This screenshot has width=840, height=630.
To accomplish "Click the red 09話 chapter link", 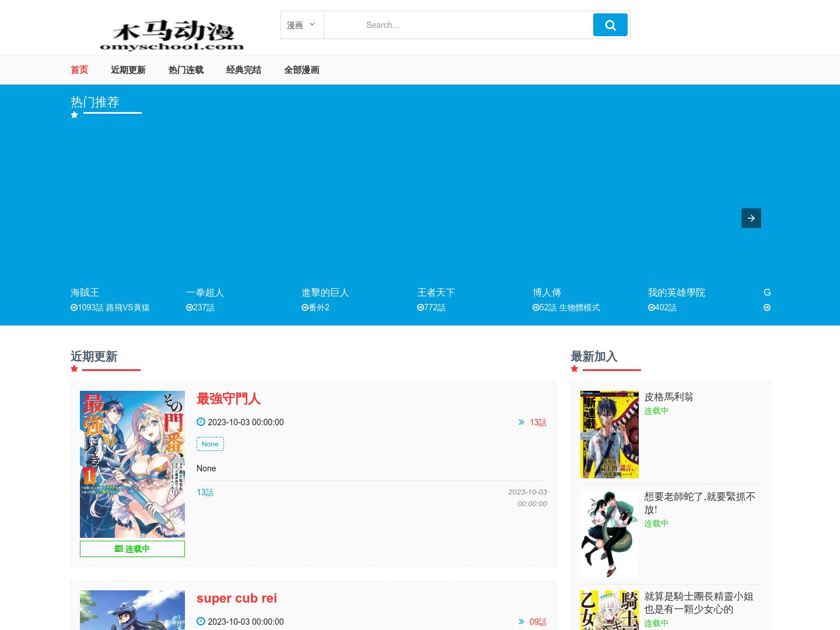I will 538,622.
